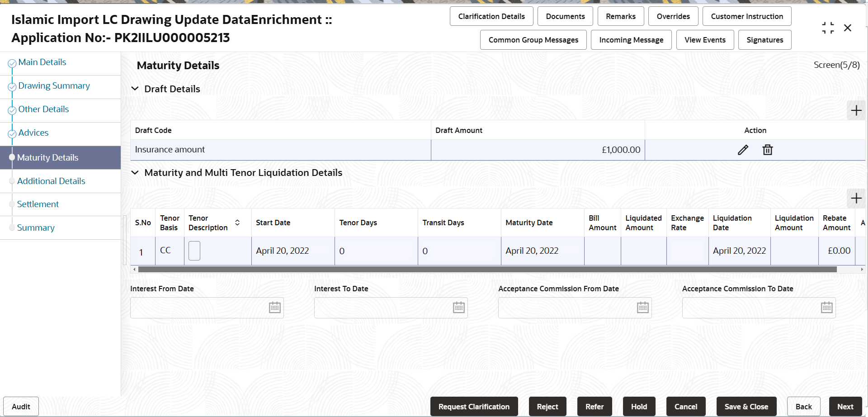868x417 pixels.
Task: Click the Save & Close button
Action: [x=746, y=407]
